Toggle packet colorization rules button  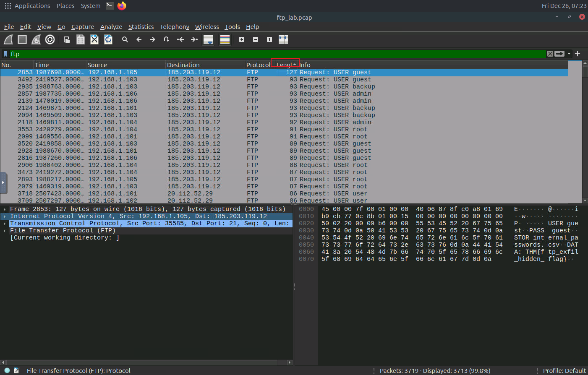click(225, 39)
